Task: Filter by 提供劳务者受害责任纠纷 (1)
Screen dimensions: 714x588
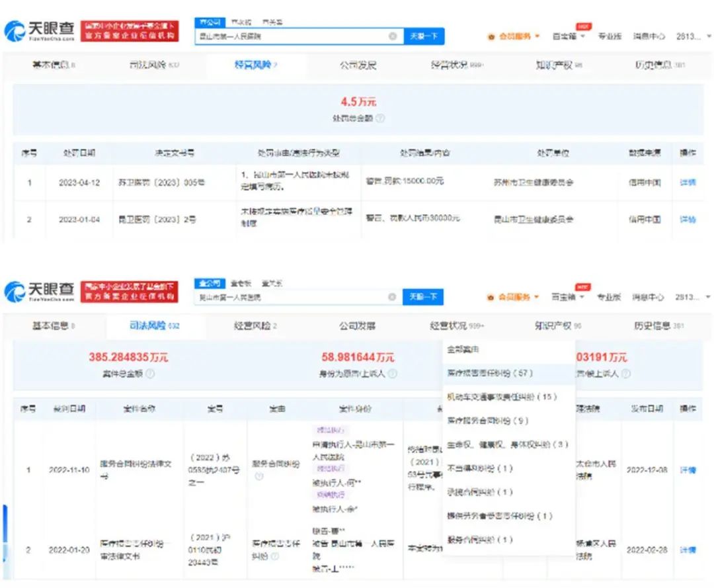Action: coord(509,516)
